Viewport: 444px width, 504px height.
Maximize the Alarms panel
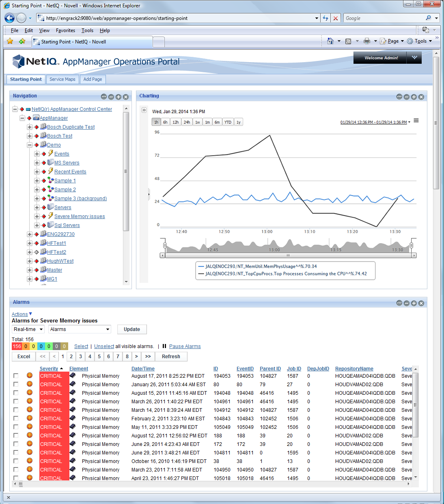414,303
